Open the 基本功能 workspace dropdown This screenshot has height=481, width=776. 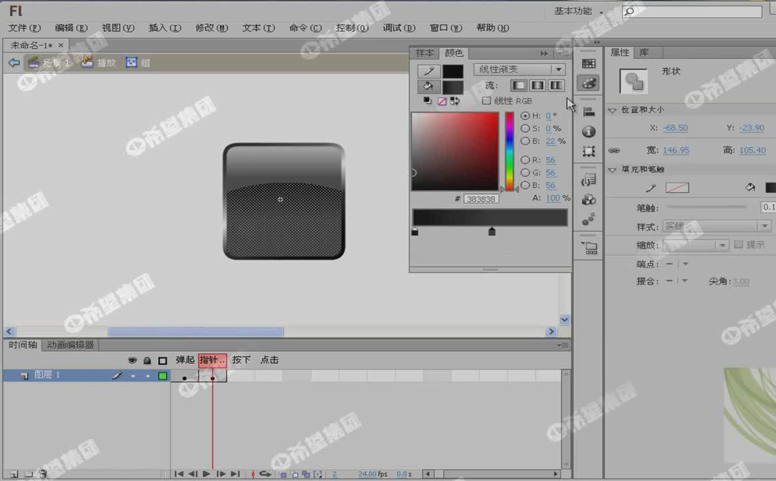click(580, 11)
